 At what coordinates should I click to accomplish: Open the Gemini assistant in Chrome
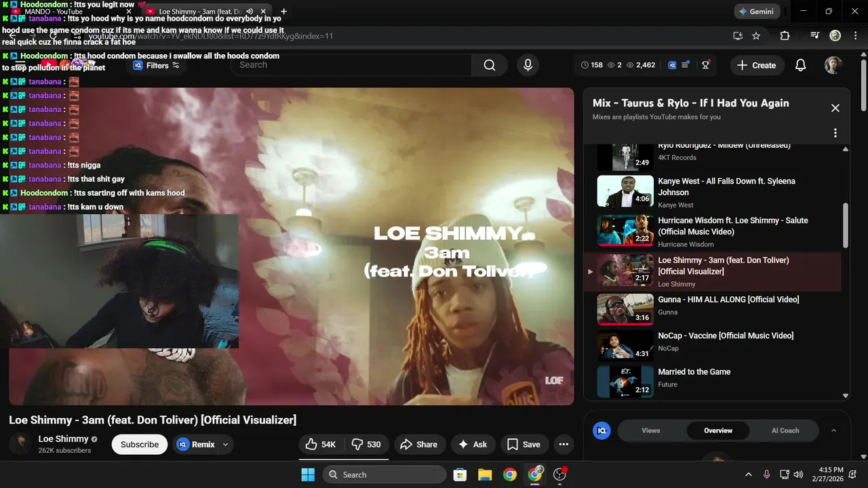[x=757, y=12]
